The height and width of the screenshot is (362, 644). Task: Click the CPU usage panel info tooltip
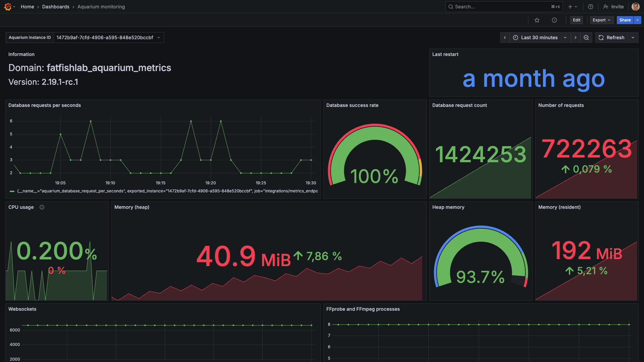42,207
